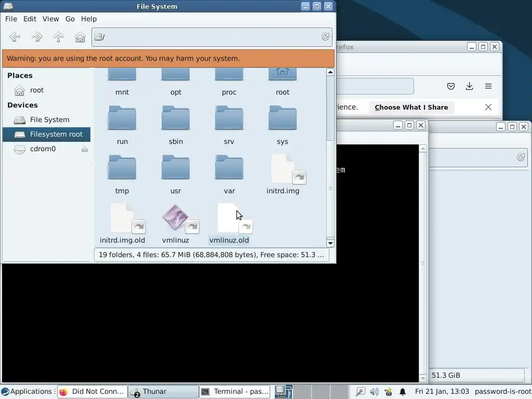
Task: Open the Edit menu
Action: 30,19
